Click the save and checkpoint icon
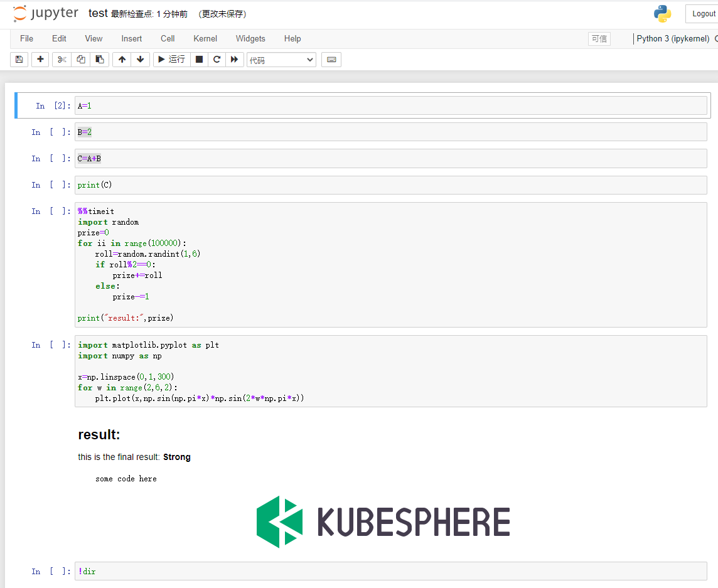This screenshot has width=718, height=588. coord(19,60)
